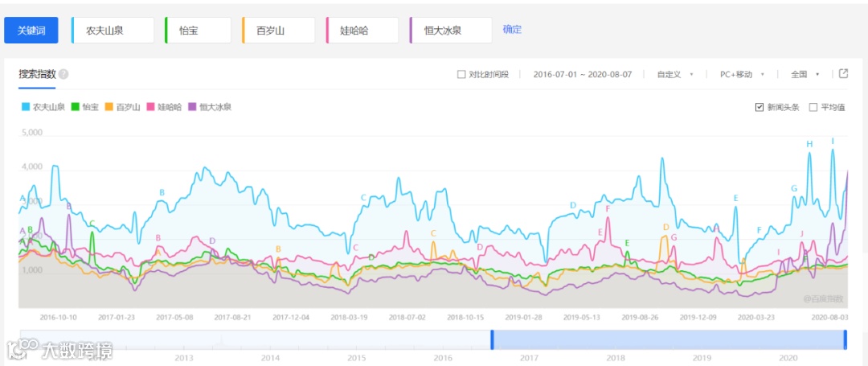Image resolution: width=868 pixels, height=366 pixels.
Task: Click y-axis value label 5,000
Action: (x=31, y=133)
